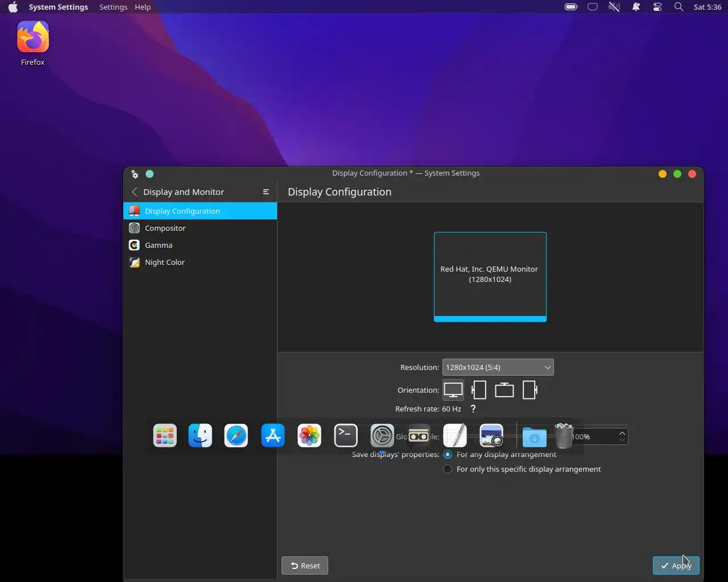
Task: Minimize window with yellow button
Action: pos(663,174)
